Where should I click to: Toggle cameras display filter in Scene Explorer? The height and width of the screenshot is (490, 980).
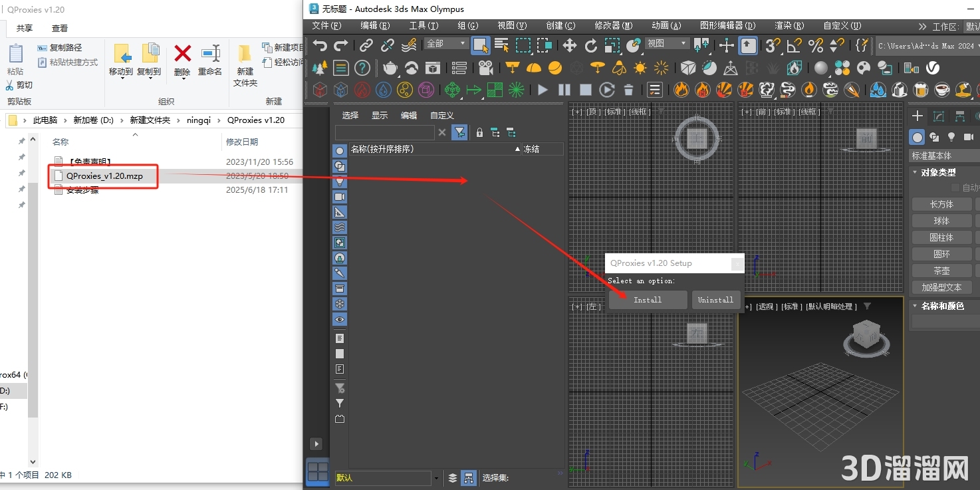click(340, 197)
